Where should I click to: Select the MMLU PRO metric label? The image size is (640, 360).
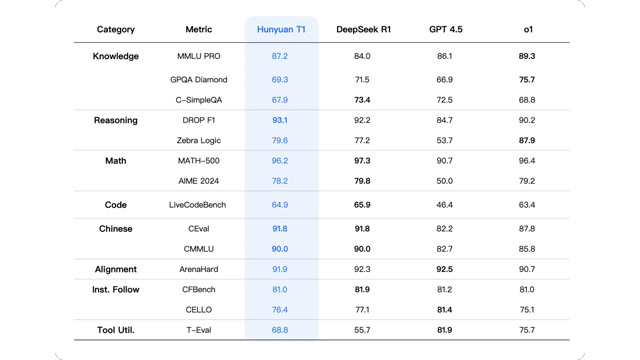(x=199, y=56)
